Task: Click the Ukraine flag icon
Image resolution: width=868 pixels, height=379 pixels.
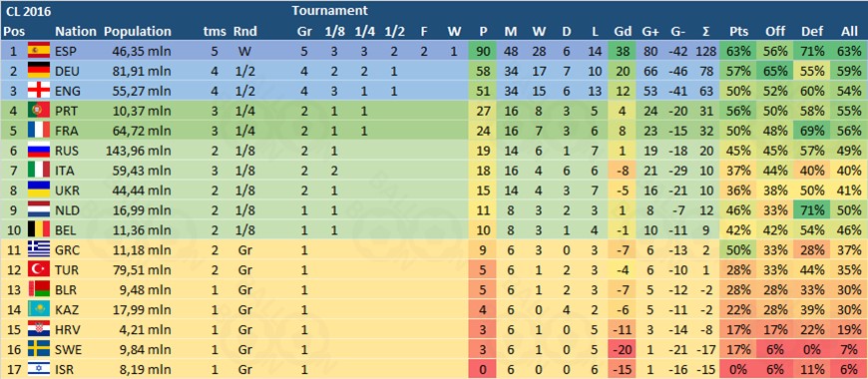Action: (x=39, y=190)
